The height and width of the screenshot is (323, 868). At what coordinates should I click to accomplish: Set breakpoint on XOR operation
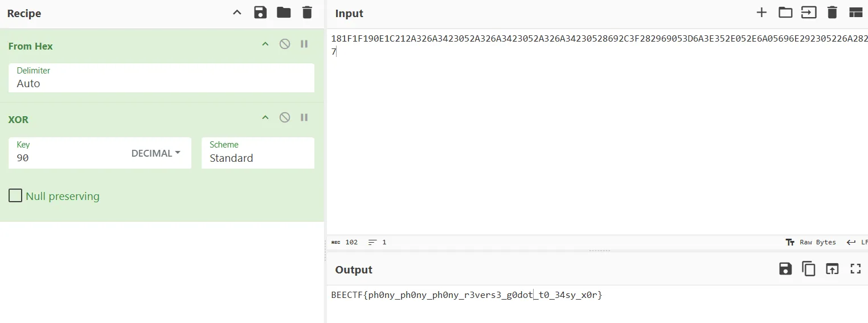(304, 117)
